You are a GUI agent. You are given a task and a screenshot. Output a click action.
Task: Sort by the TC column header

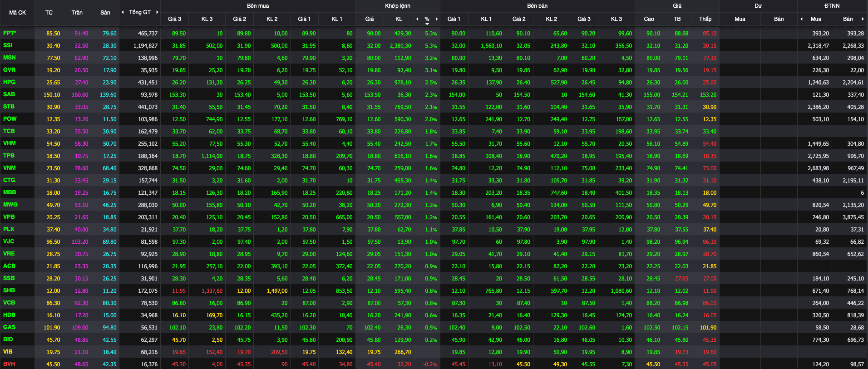pos(49,13)
